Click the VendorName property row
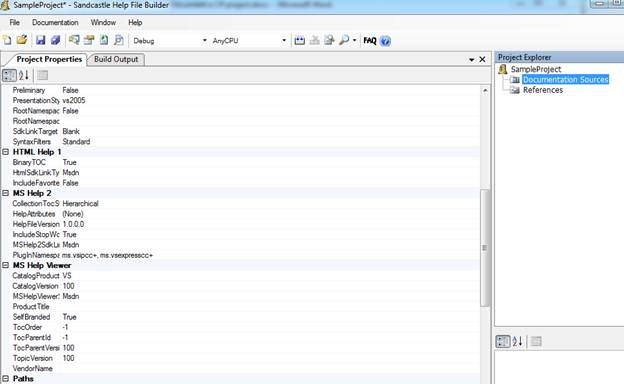Image resolution: width=624 pixels, height=384 pixels. click(240, 368)
